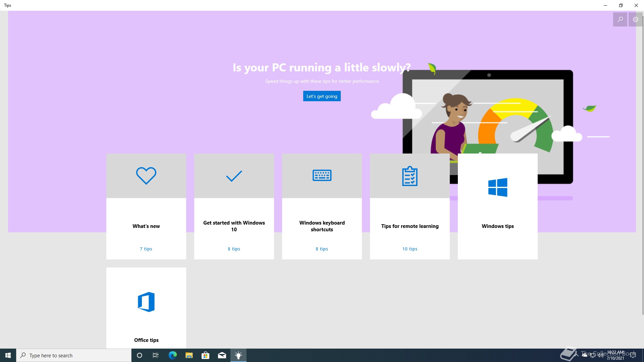Image resolution: width=644 pixels, height=362 pixels.
Task: Click '8 tips' under Get started with Windows 10
Action: 234,249
